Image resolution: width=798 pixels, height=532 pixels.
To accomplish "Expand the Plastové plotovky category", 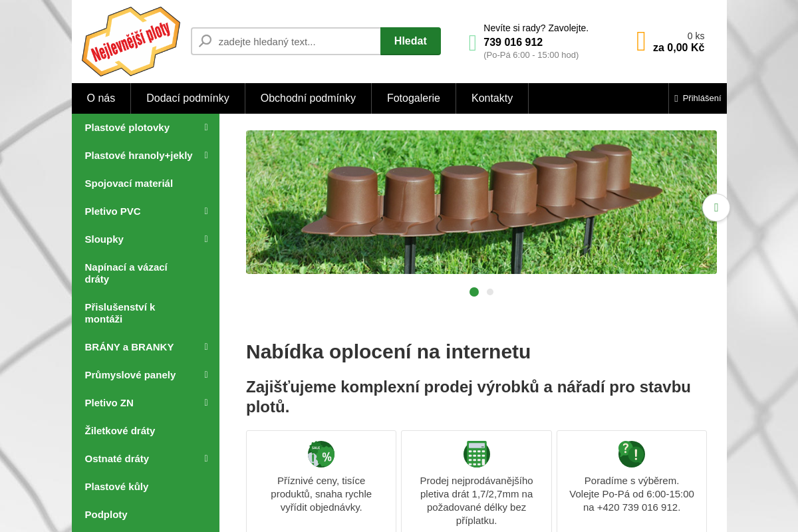I will [206, 127].
